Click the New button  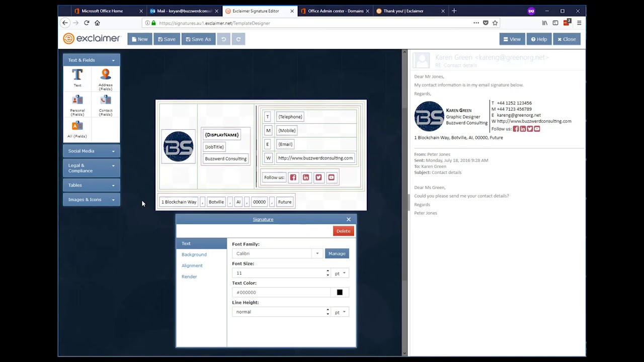tap(139, 39)
